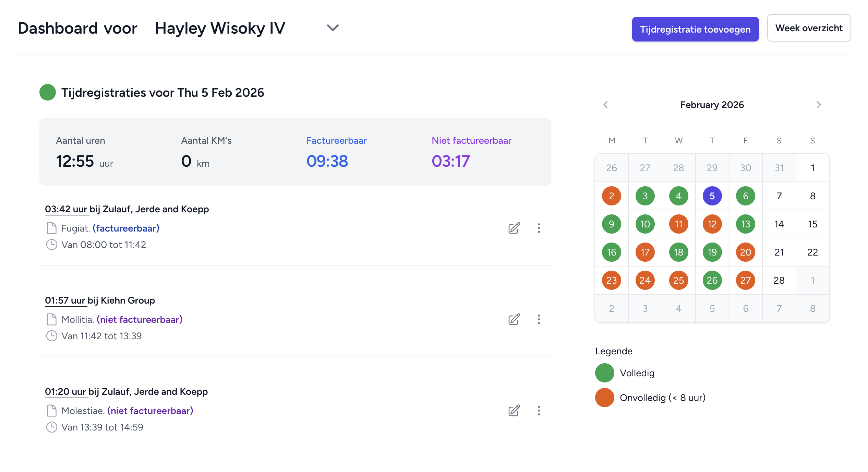Select February 19 in the calendar
This screenshot has width=868, height=472.
point(712,252)
